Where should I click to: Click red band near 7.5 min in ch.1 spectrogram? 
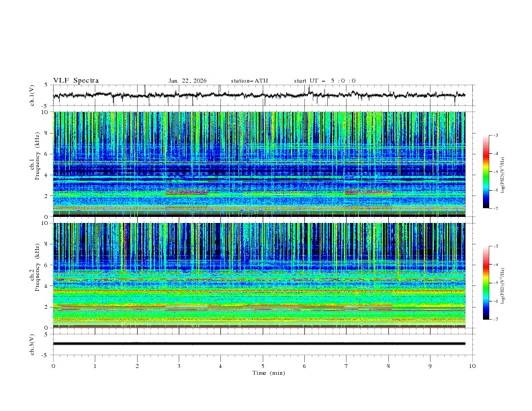tap(367, 193)
